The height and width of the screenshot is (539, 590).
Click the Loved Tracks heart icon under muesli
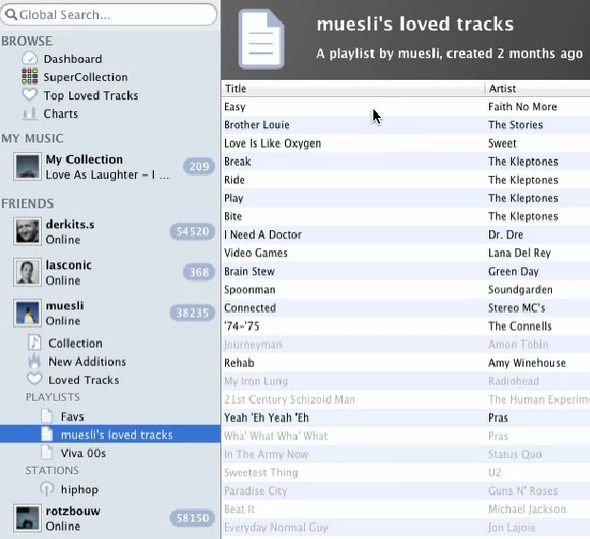click(x=34, y=379)
